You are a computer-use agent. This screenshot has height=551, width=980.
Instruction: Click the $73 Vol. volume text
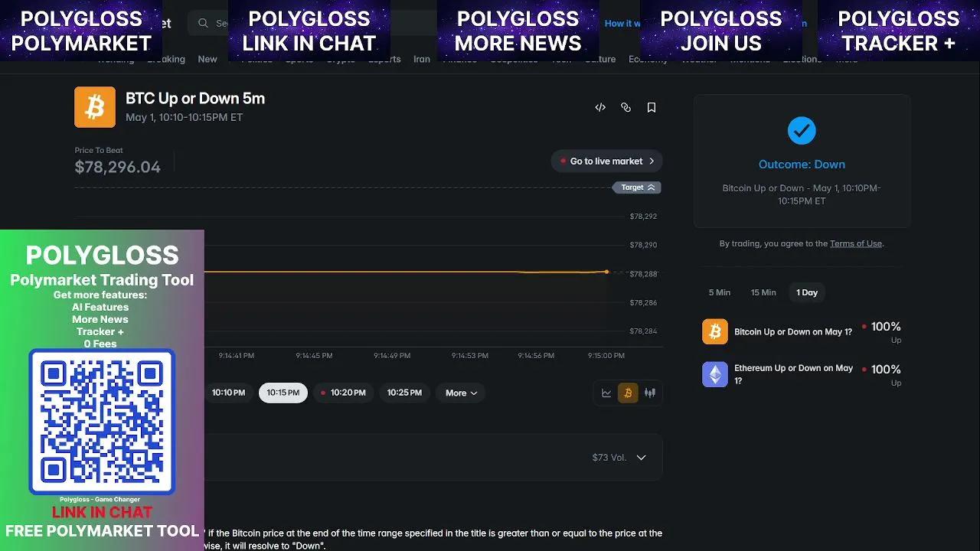(x=609, y=458)
